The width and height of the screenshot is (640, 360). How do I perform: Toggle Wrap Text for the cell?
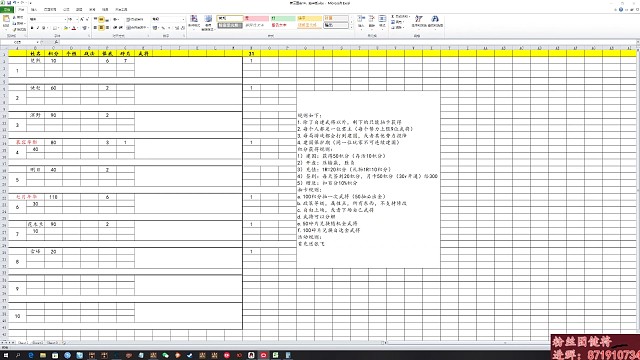pyautogui.click(x=135, y=19)
